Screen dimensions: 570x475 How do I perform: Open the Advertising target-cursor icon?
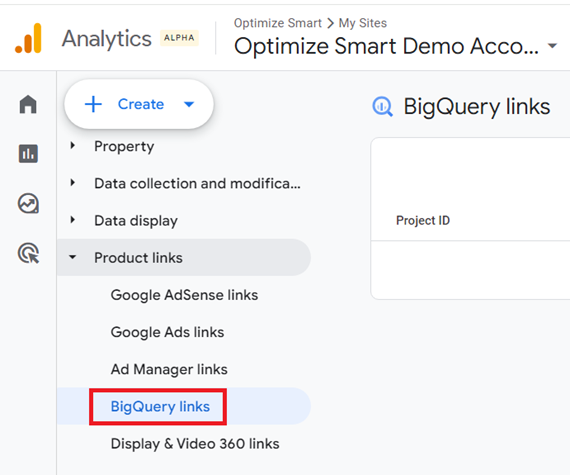(x=28, y=253)
